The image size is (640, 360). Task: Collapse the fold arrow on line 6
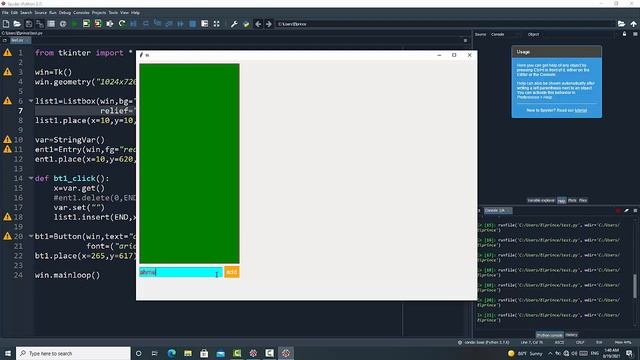point(31,100)
